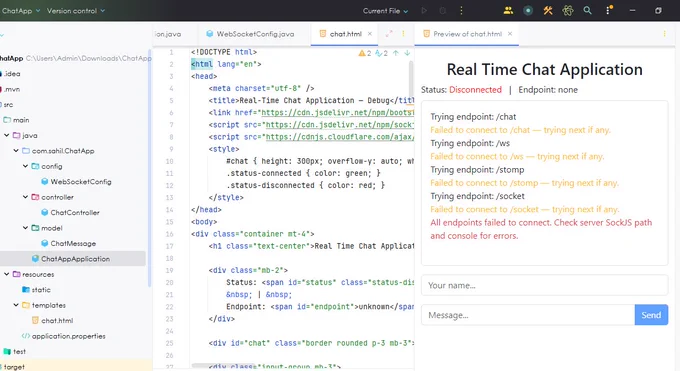Close the chat.html editor tab
The height and width of the screenshot is (371, 680).
(x=369, y=34)
